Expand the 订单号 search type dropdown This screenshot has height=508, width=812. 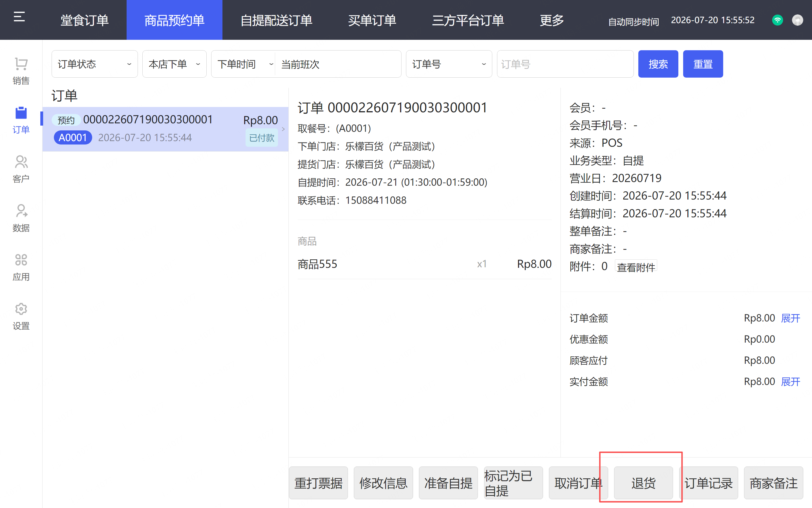tap(449, 64)
